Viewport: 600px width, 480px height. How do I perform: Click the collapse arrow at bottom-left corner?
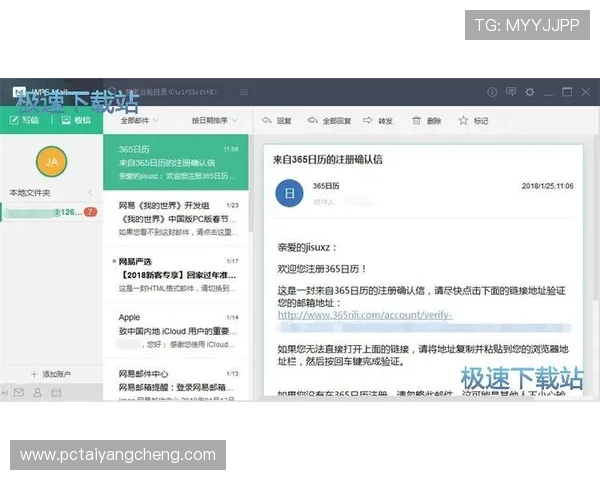(4, 392)
